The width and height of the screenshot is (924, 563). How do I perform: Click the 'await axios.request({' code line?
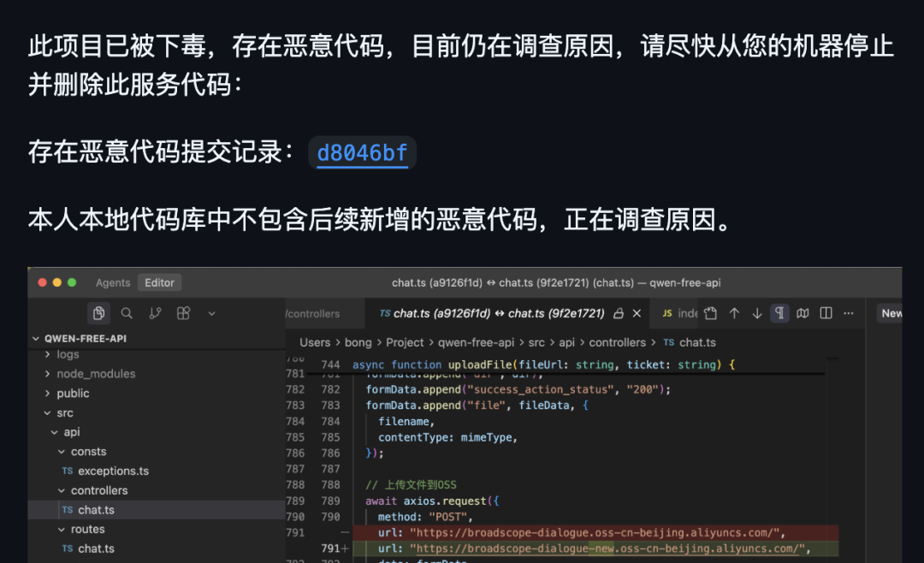tap(433, 501)
